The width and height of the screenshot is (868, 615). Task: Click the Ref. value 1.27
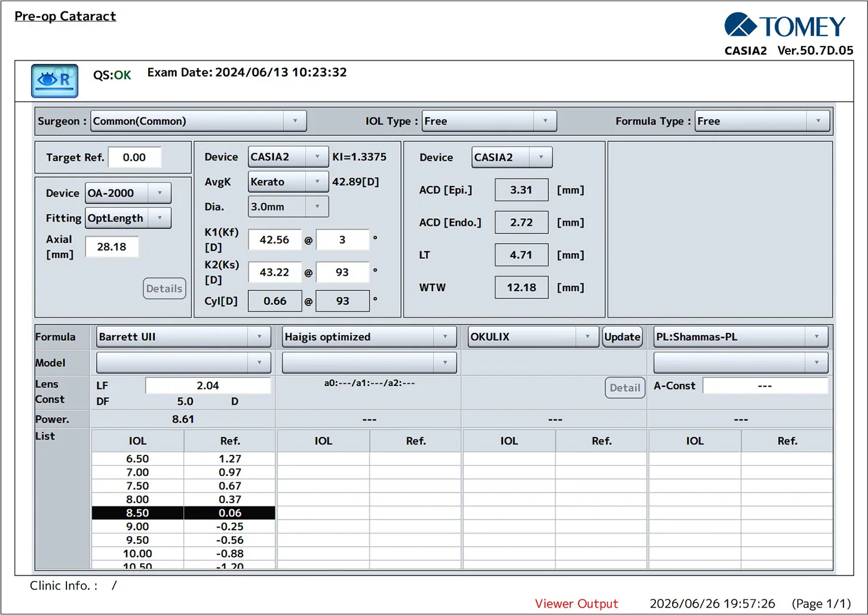point(230,459)
